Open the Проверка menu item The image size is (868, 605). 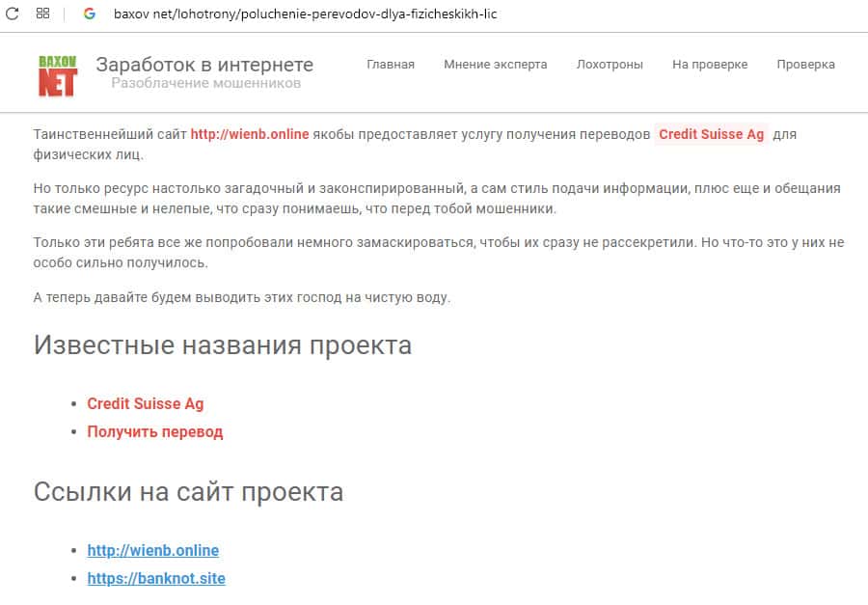(805, 65)
